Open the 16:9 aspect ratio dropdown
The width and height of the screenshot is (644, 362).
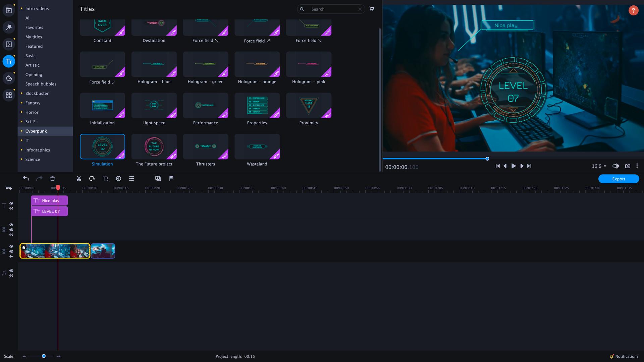pyautogui.click(x=599, y=166)
